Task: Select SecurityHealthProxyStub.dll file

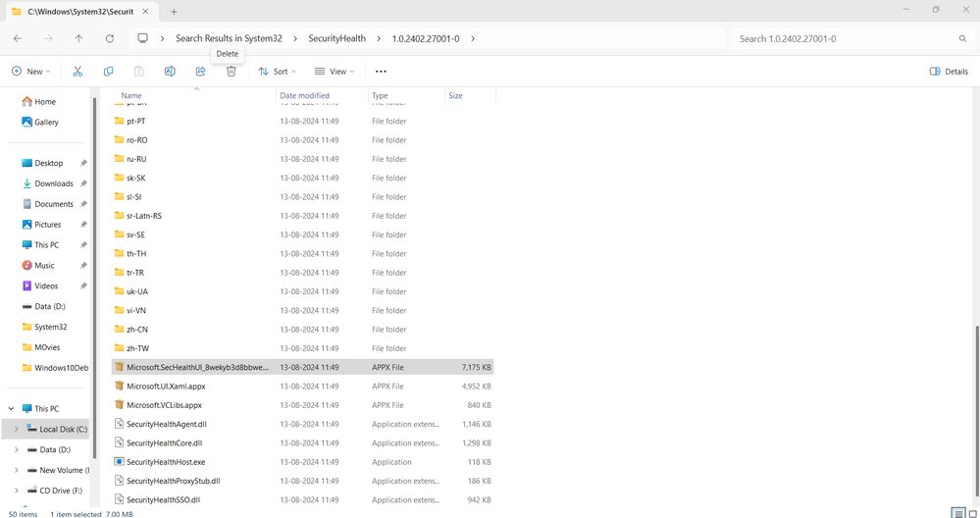Action: pos(302,481)
